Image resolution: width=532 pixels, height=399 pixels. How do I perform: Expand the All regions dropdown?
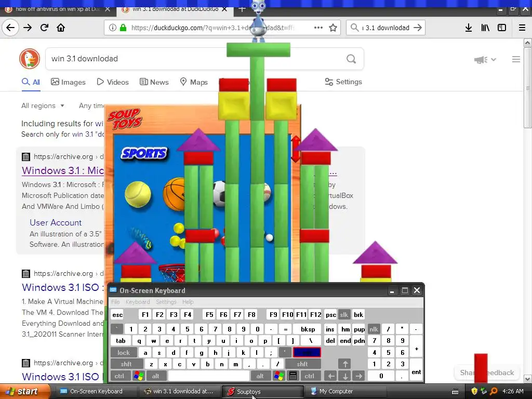(43, 105)
